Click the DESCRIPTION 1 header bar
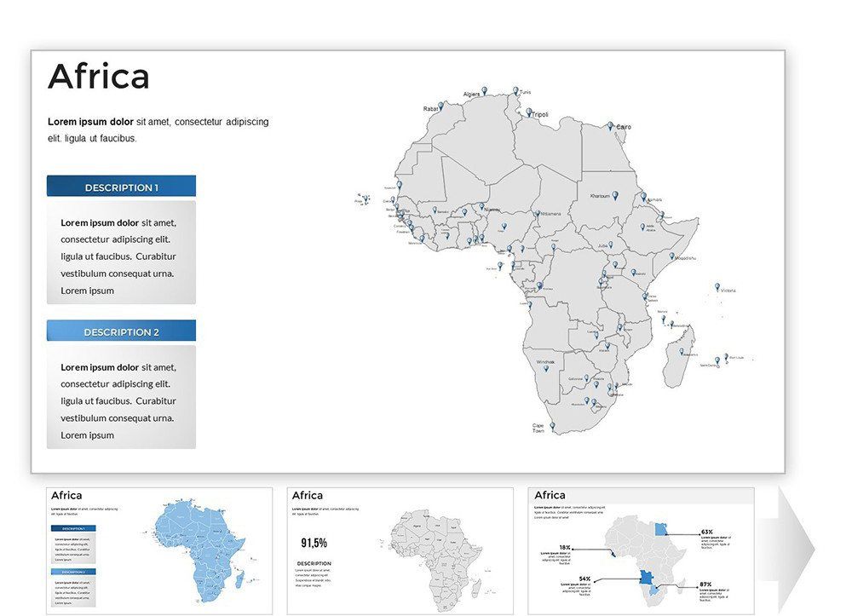The image size is (852, 616). [121, 186]
